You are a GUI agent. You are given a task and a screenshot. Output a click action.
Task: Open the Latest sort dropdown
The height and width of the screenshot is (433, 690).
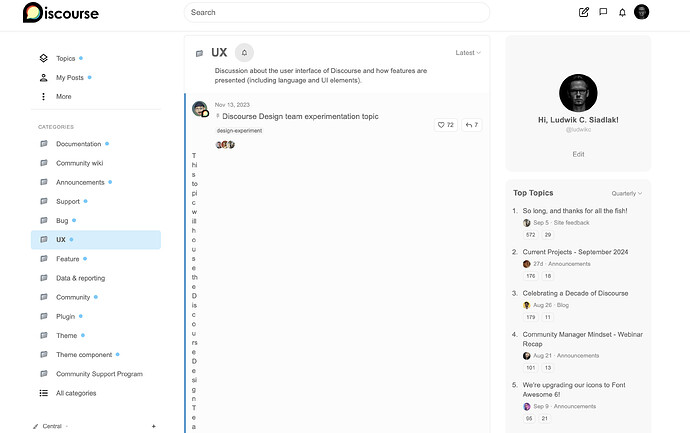pos(468,53)
